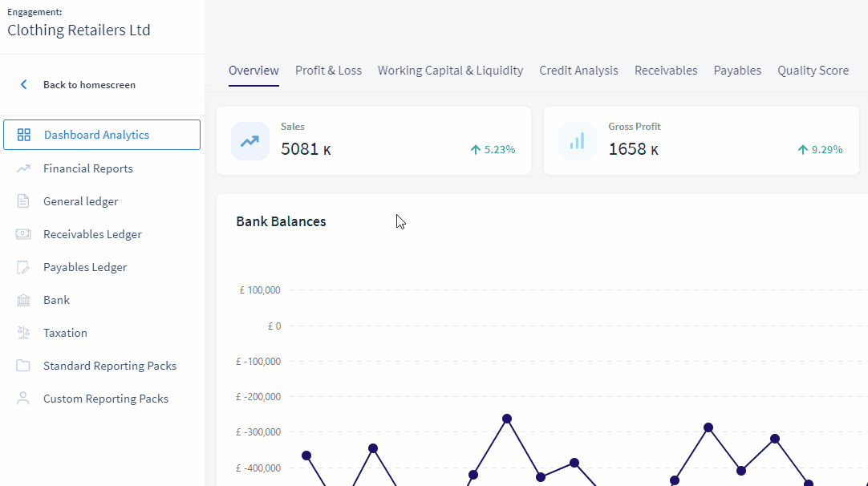Open the Payables Ledger page

pyautogui.click(x=85, y=267)
